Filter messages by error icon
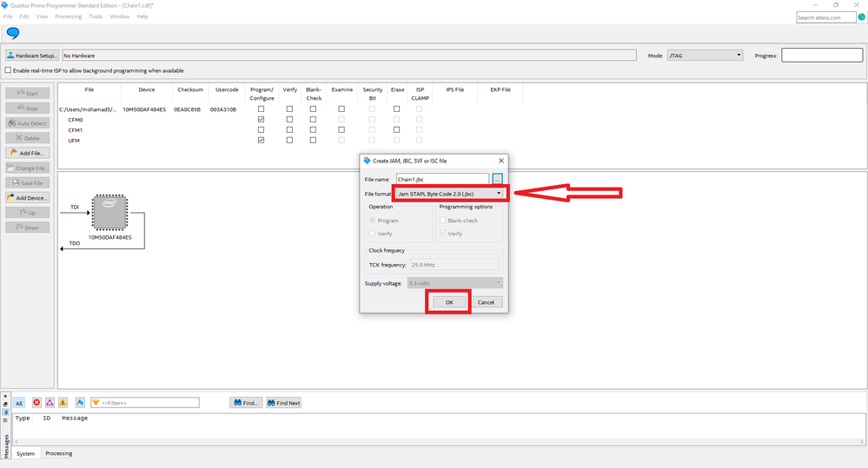Viewport: 868px width, 468px height. 36,403
